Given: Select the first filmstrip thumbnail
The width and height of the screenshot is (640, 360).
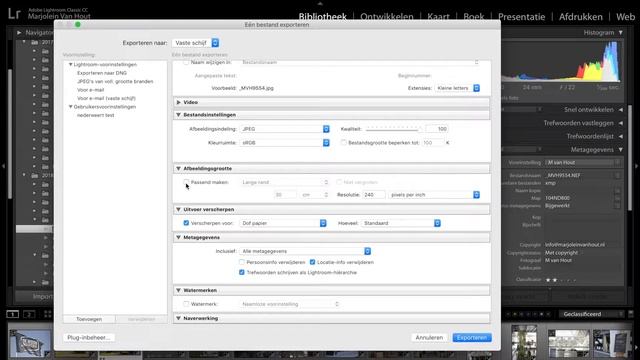Looking at the screenshot, I should [29, 343].
